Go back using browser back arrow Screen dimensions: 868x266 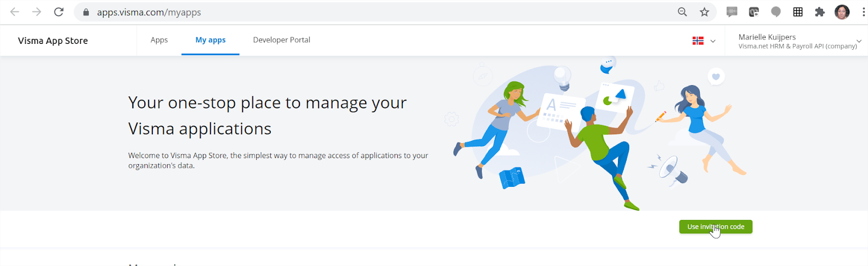(15, 12)
